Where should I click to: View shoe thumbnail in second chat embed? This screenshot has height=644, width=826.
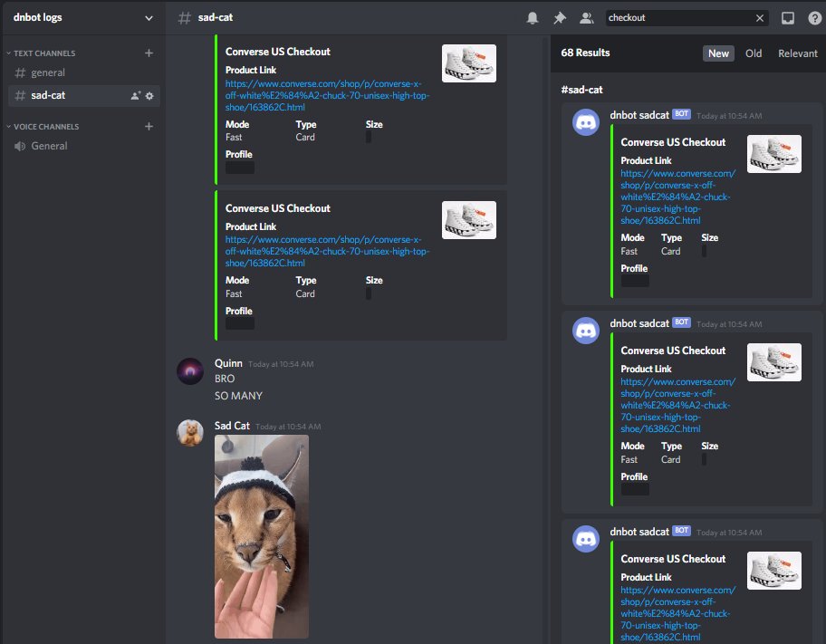point(469,220)
